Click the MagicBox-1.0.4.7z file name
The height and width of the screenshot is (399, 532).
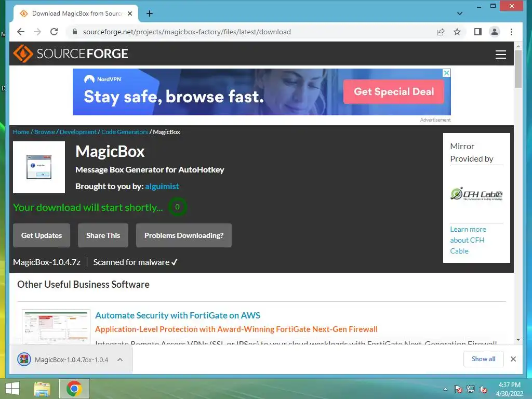click(x=46, y=262)
